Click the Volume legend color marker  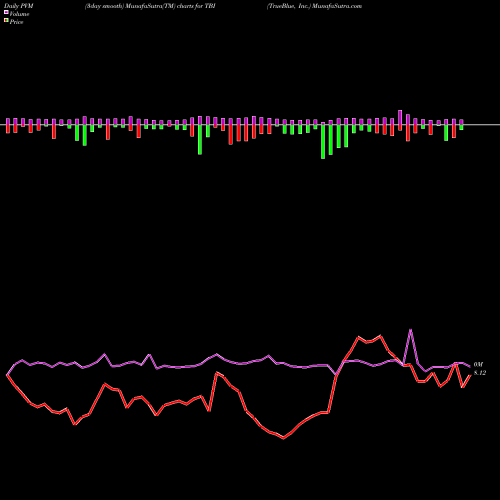click(6, 12)
